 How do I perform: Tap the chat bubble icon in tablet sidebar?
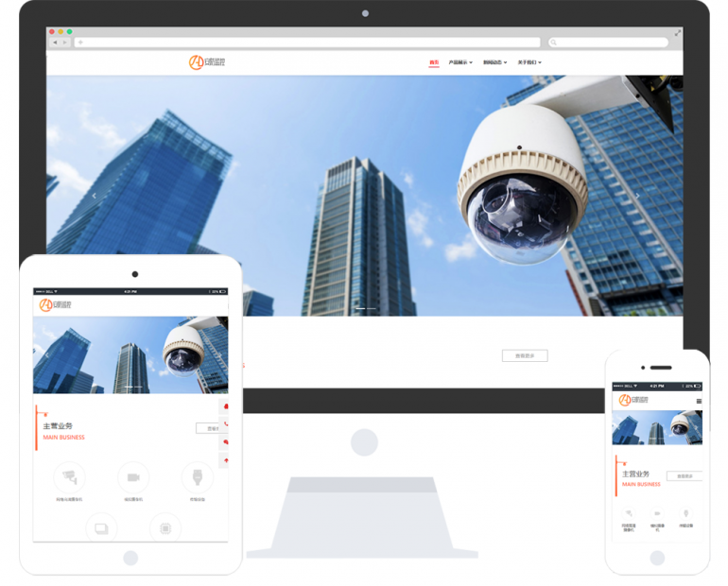[x=225, y=442]
